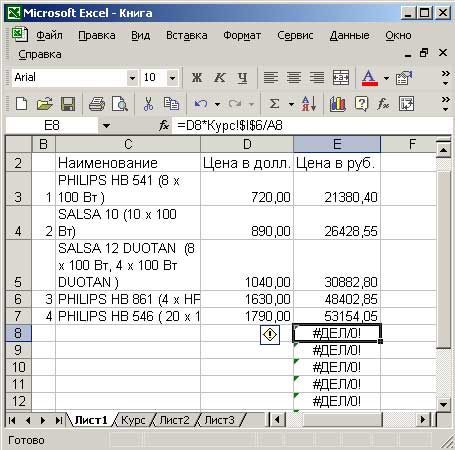
Task: Open the Данные menu
Action: (x=349, y=35)
